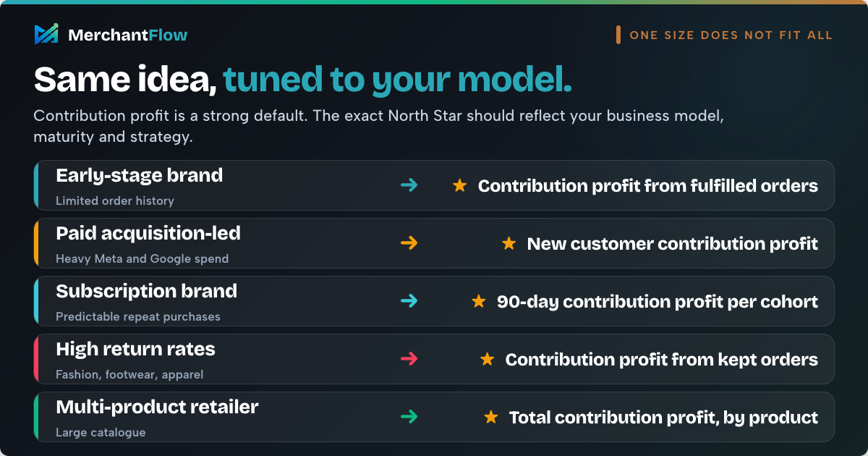Click the teal arrow in Early-stage brand row

pyautogui.click(x=409, y=185)
